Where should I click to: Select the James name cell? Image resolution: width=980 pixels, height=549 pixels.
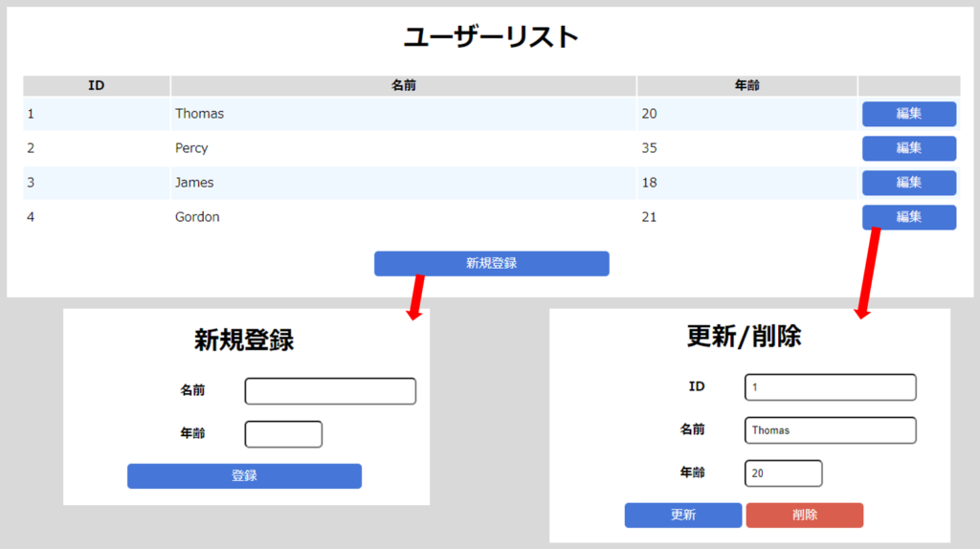pyautogui.click(x=404, y=183)
